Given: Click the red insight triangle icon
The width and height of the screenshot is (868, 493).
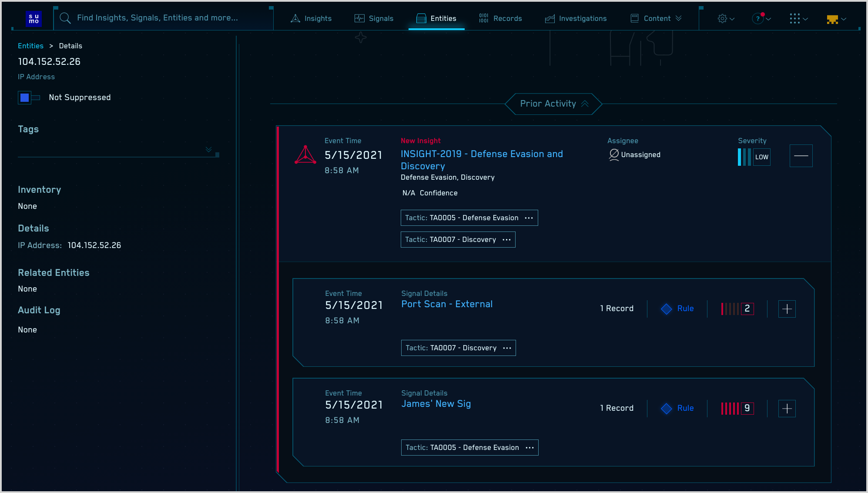Looking at the screenshot, I should [x=305, y=155].
